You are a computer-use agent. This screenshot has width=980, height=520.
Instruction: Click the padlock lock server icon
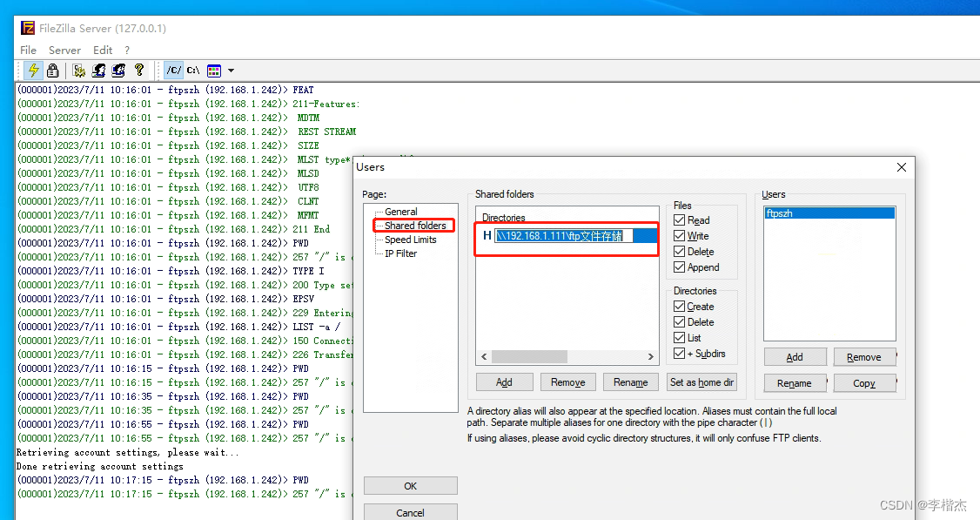53,70
